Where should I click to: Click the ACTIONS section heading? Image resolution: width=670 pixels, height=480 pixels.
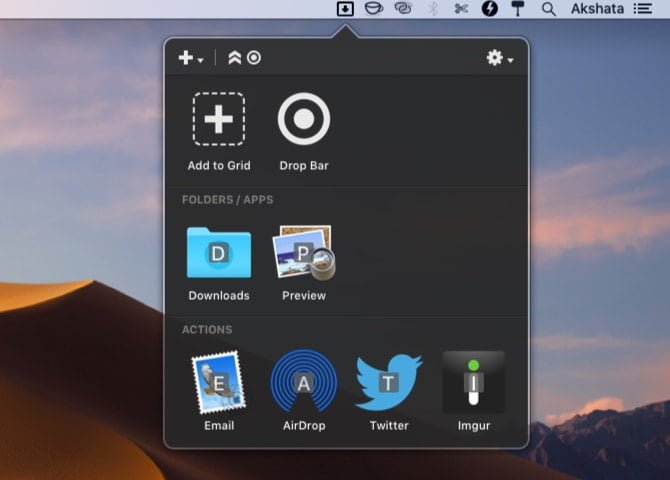(207, 330)
